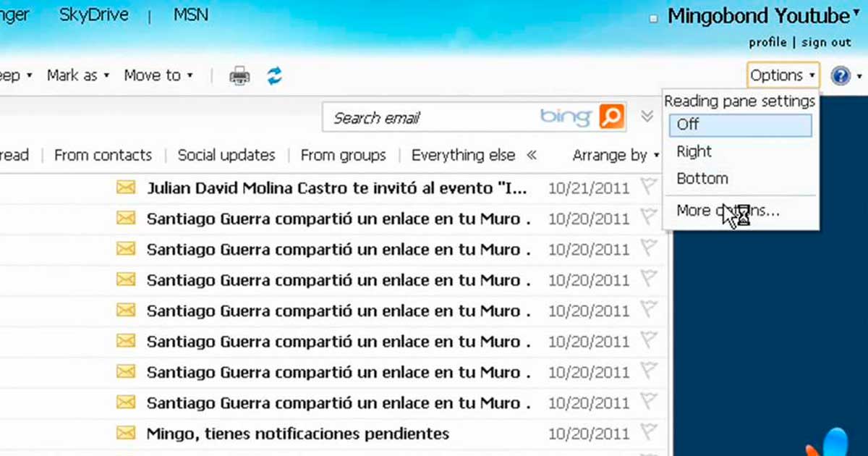Set reading pane to Off

[740, 124]
